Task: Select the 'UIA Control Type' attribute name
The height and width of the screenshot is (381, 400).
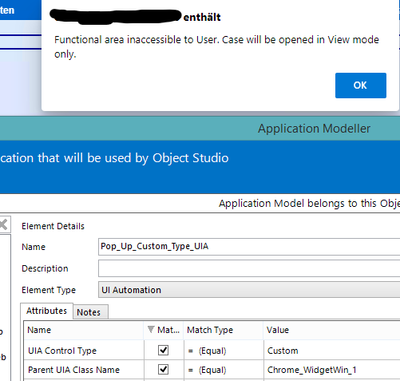Action: pyautogui.click(x=62, y=351)
